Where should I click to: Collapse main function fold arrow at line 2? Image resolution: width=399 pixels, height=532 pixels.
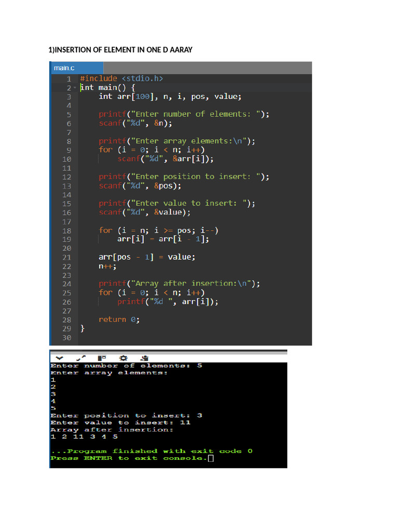75,88
